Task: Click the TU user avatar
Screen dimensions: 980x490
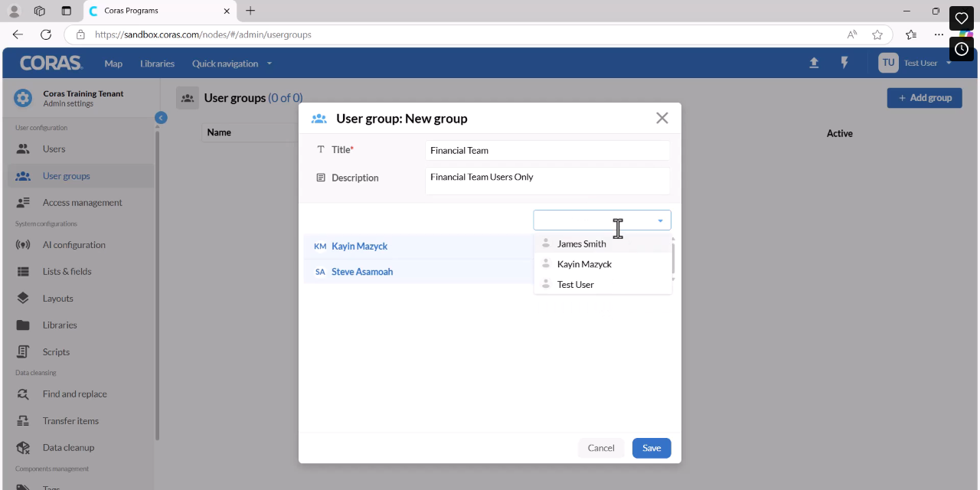Action: pos(888,63)
